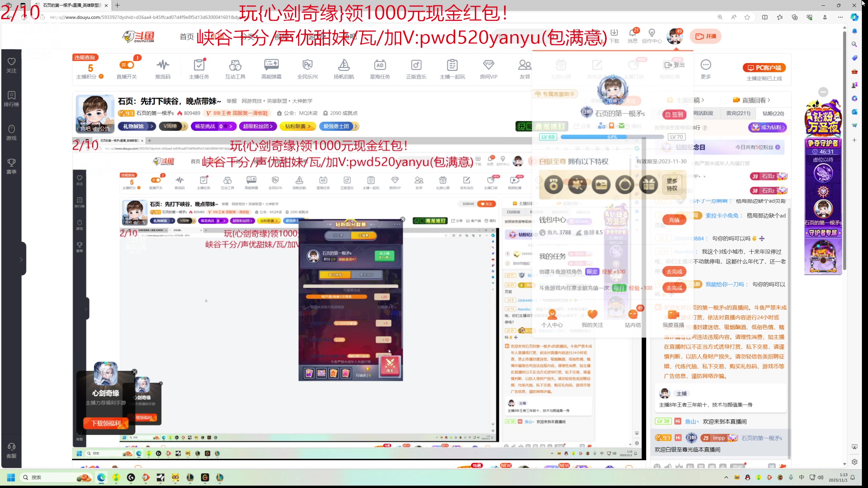Open 主播一起玩 icon
The width and height of the screenshot is (868, 488).
[x=452, y=69]
